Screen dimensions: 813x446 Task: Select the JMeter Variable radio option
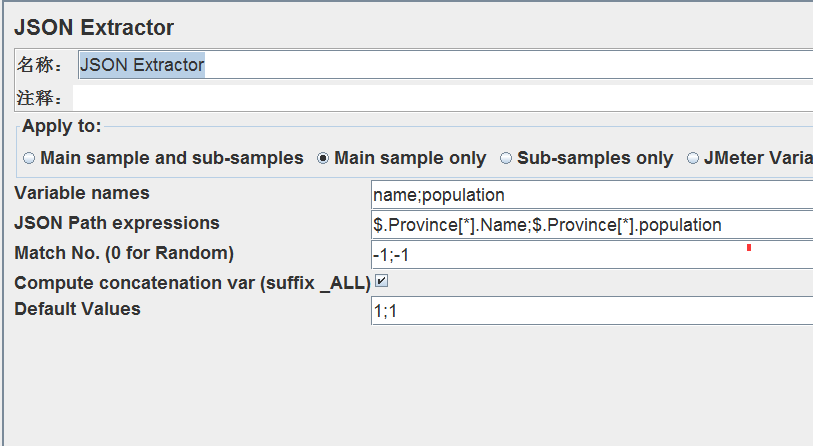[693, 158]
